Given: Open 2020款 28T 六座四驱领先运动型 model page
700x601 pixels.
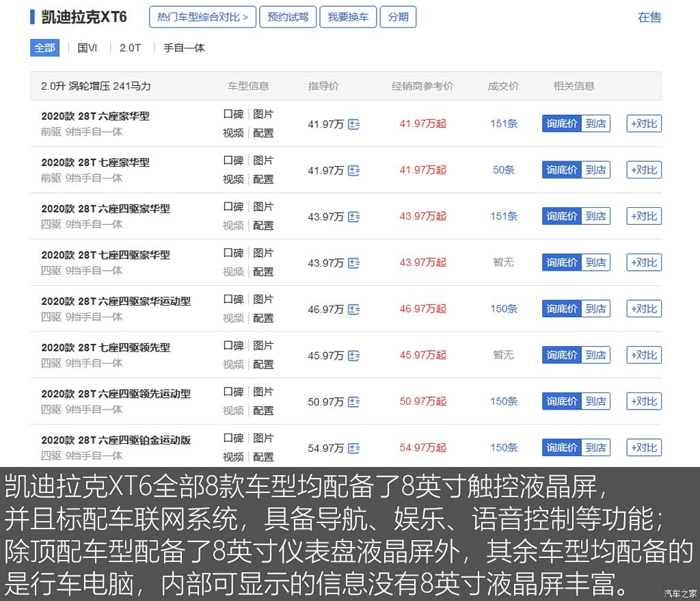Looking at the screenshot, I should pos(116,394).
